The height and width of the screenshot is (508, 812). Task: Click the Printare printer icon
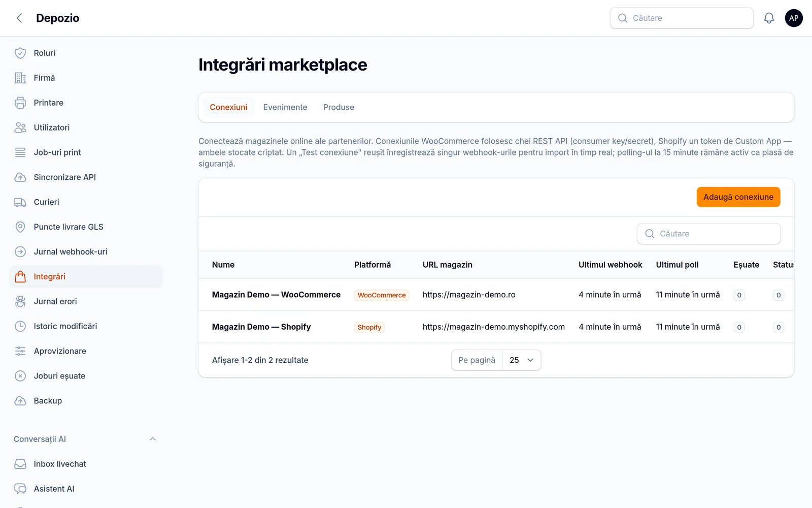click(x=20, y=103)
